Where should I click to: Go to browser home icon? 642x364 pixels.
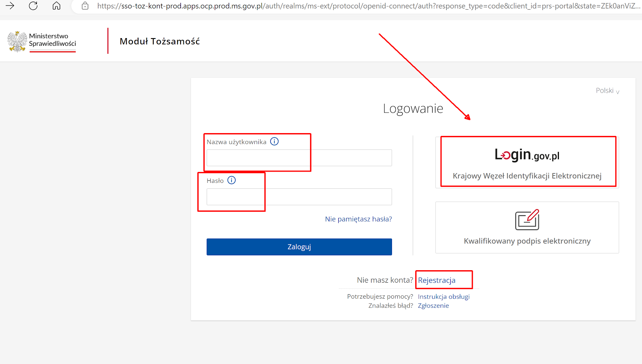(57, 6)
